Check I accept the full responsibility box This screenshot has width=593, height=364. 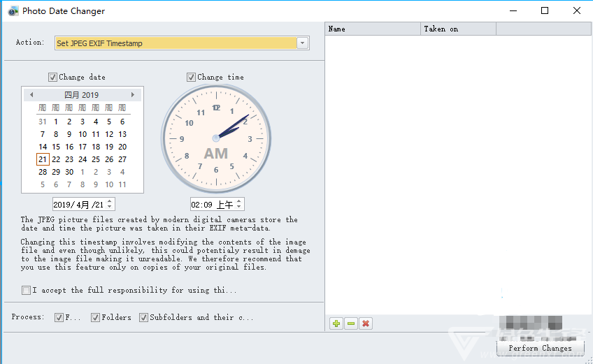point(26,291)
